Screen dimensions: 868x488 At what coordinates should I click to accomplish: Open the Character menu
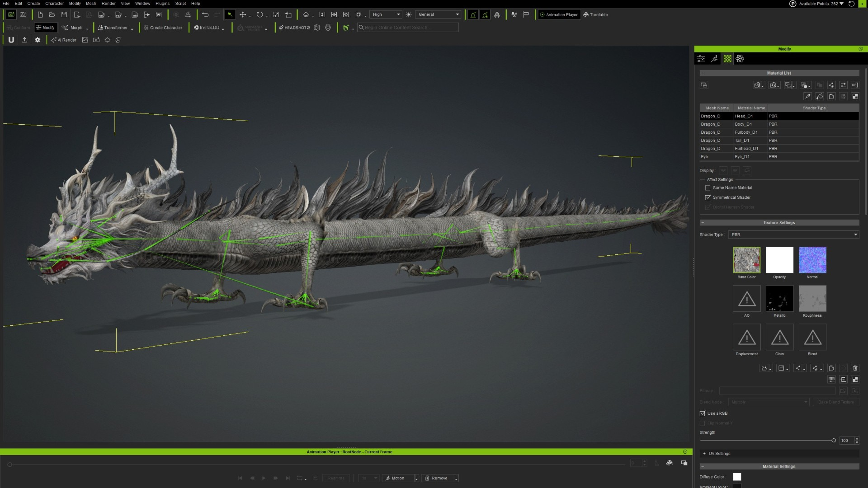[54, 4]
